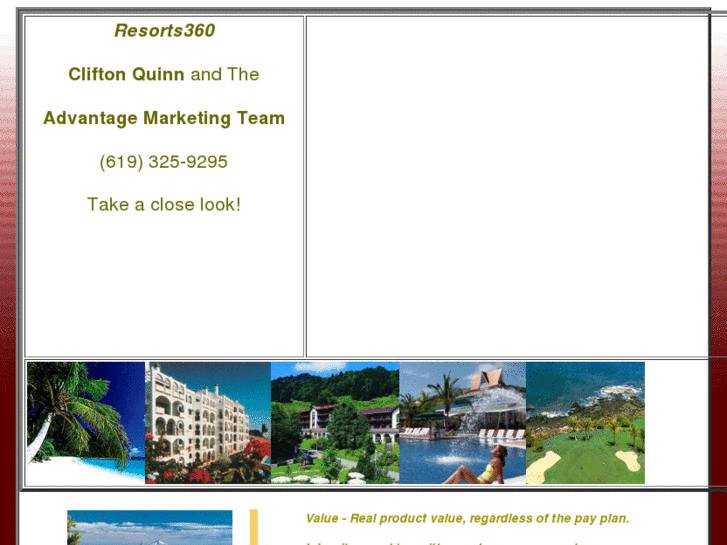Click the Advantage Marketing Team text

[164, 118]
